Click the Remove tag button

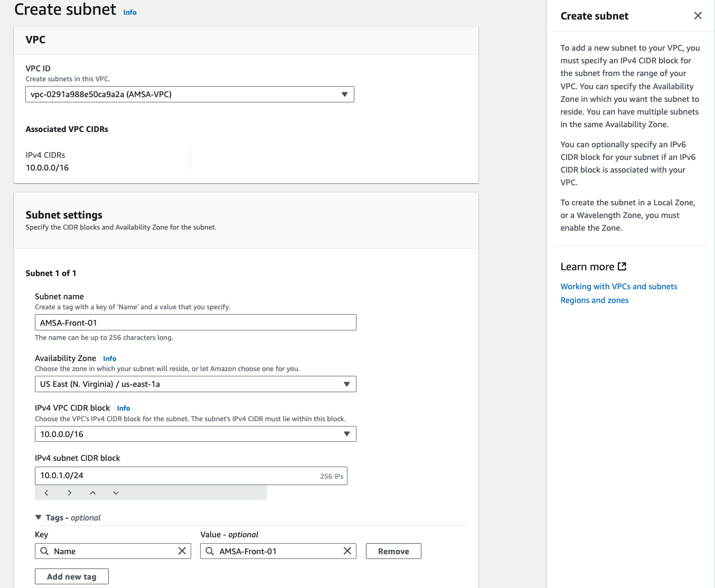pyautogui.click(x=393, y=551)
